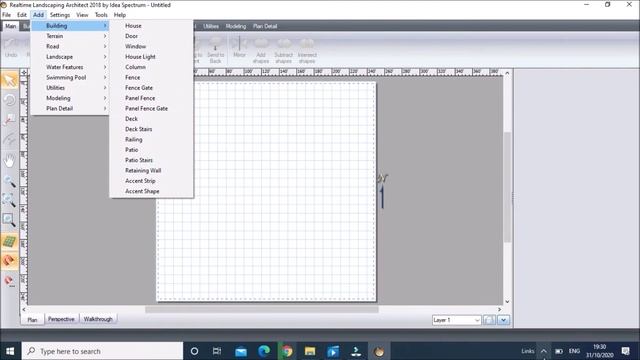
Task: Toggle the orange magnet snap icon
Action: pos(9,261)
